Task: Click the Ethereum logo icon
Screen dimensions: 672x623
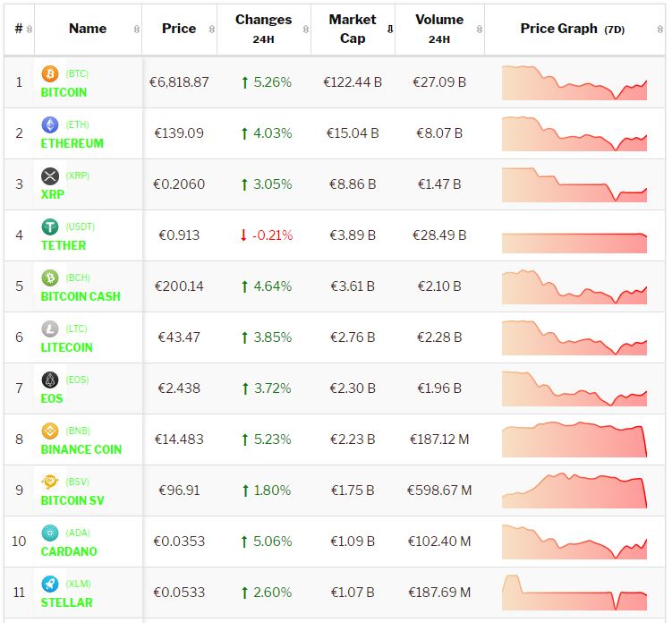Action: tap(50, 124)
